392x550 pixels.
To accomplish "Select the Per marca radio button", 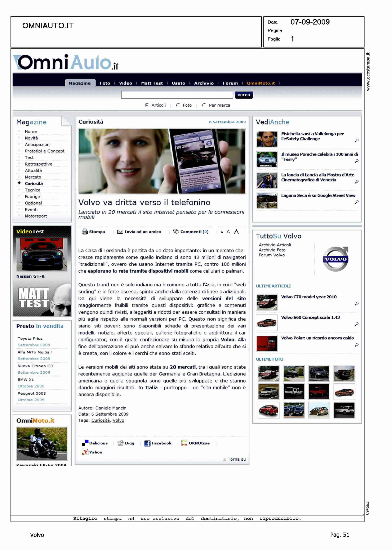I will coord(204,105).
